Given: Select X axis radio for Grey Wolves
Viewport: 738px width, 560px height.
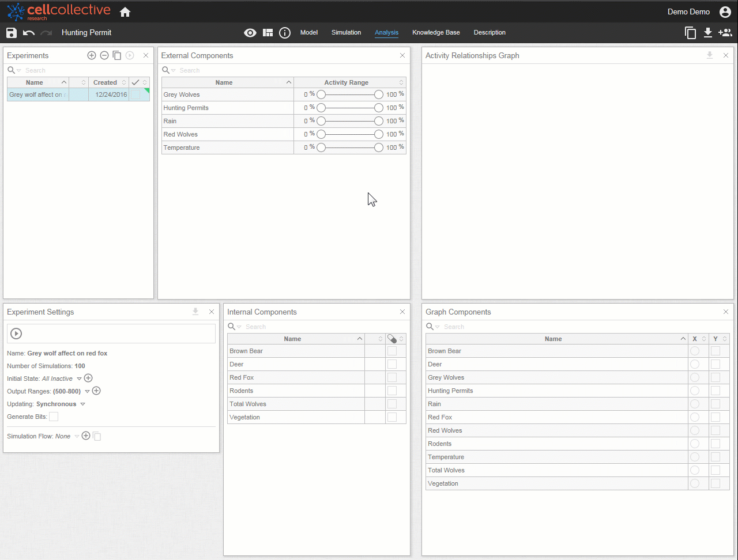Looking at the screenshot, I should click(695, 377).
